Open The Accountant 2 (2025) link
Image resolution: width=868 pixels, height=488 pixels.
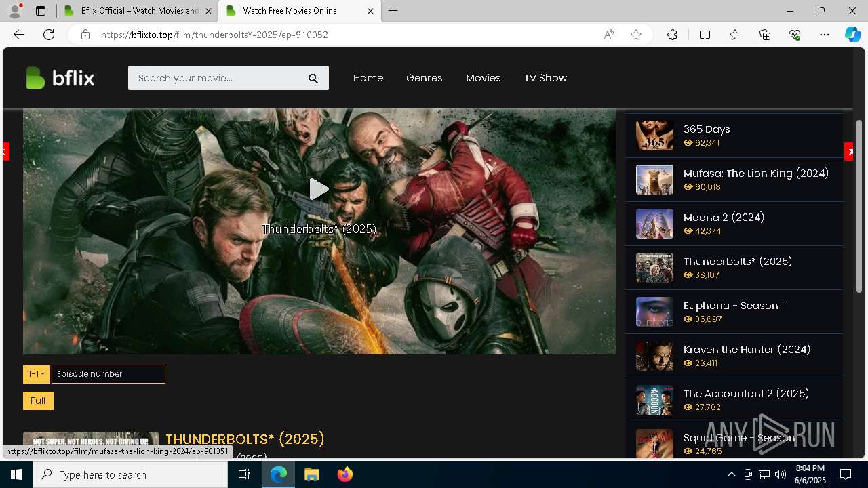(746, 394)
